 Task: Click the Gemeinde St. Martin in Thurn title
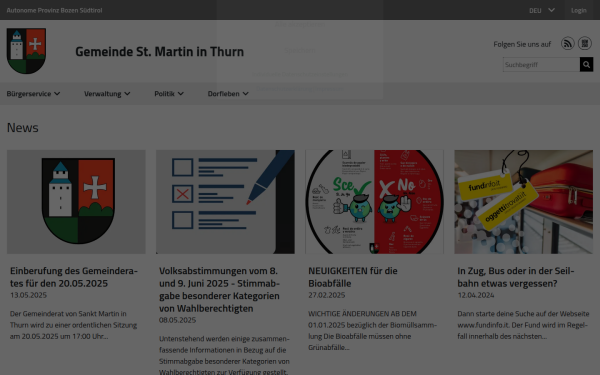click(x=159, y=51)
